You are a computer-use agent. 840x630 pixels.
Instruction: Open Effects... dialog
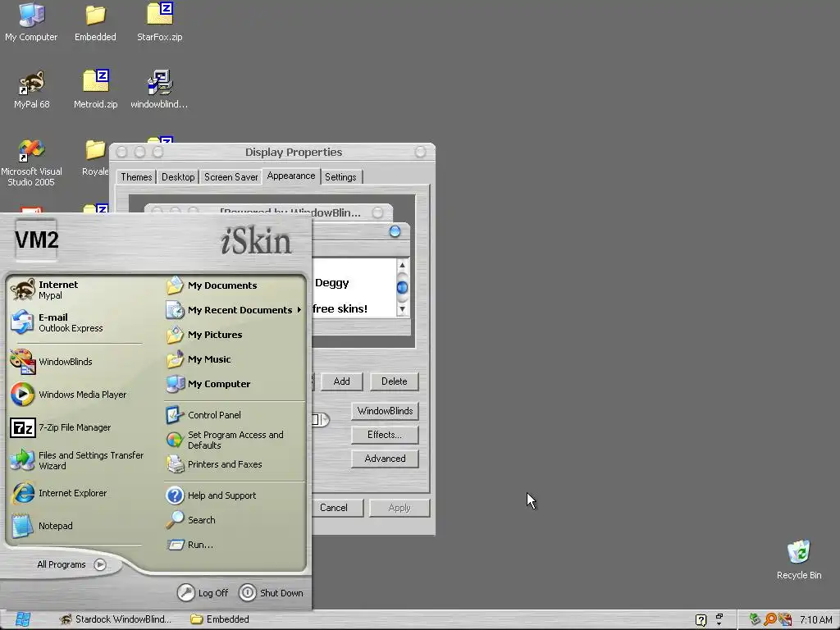click(386, 435)
